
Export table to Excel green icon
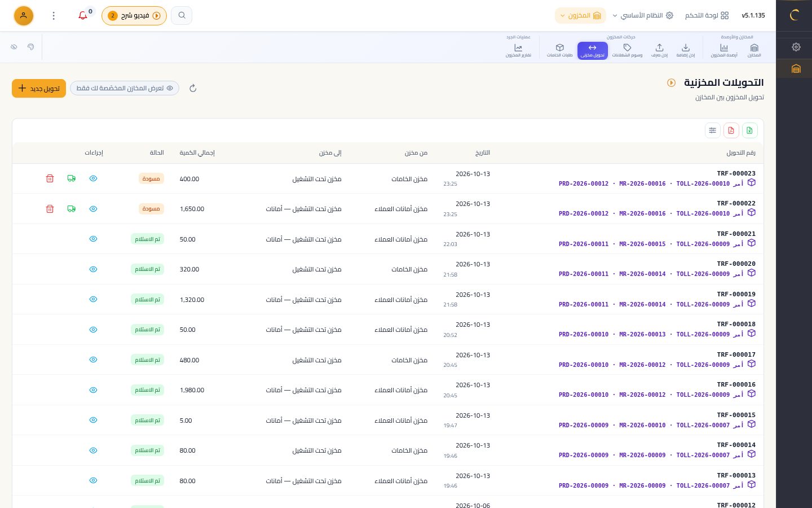749,130
